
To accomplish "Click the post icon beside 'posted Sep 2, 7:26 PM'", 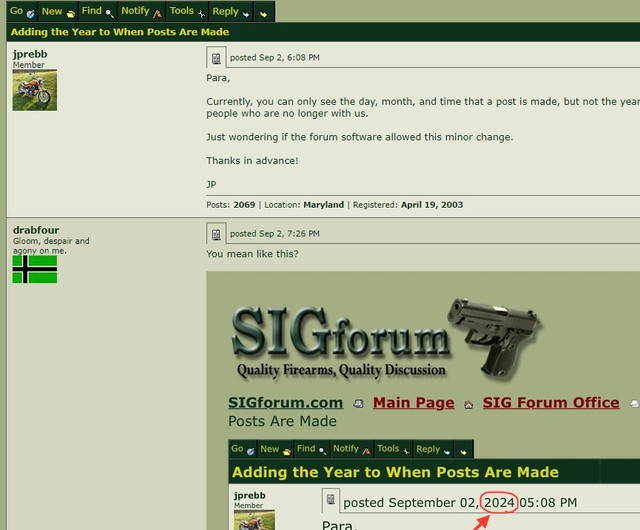I will 216,234.
